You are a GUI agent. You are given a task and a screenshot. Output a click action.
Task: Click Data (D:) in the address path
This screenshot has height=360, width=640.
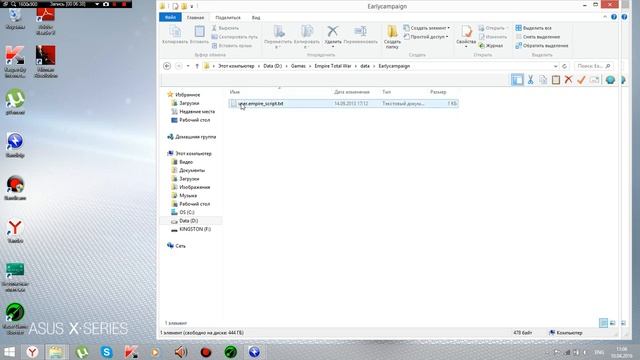pyautogui.click(x=273, y=66)
